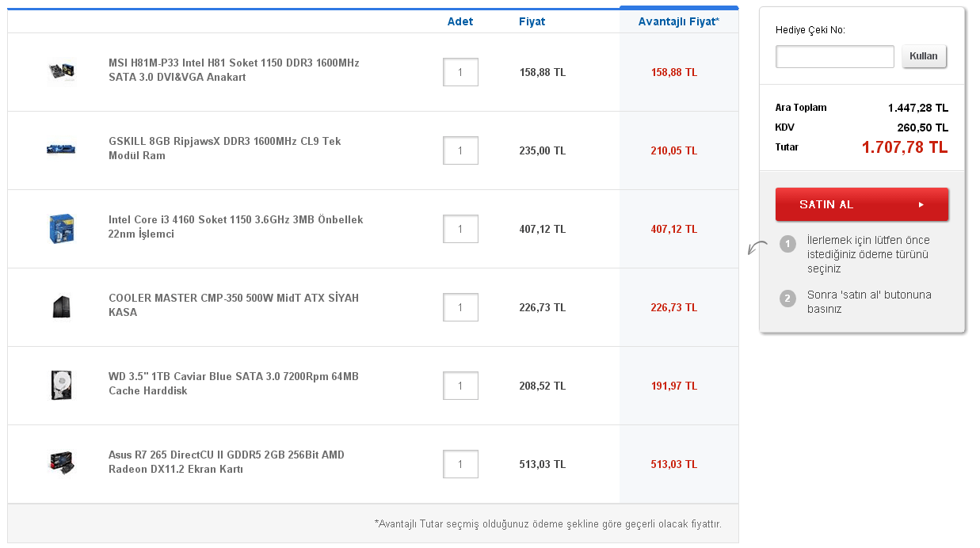The width and height of the screenshot is (980, 548).
Task: Open MSI H81M-P33 Anakart product link
Action: pos(234,70)
